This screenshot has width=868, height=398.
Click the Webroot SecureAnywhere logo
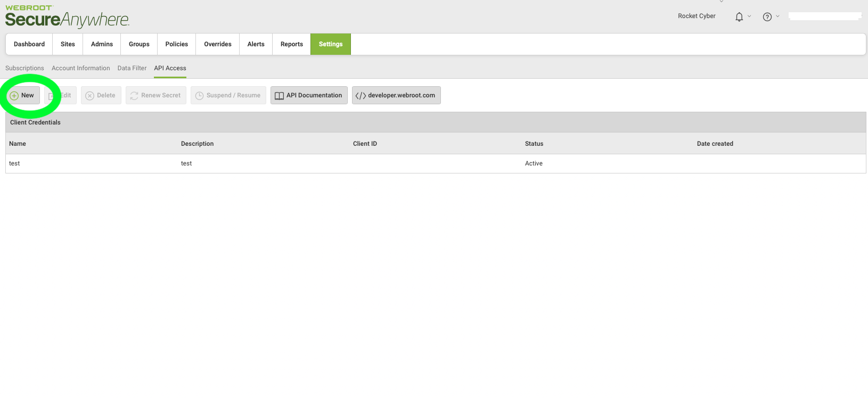click(x=67, y=16)
